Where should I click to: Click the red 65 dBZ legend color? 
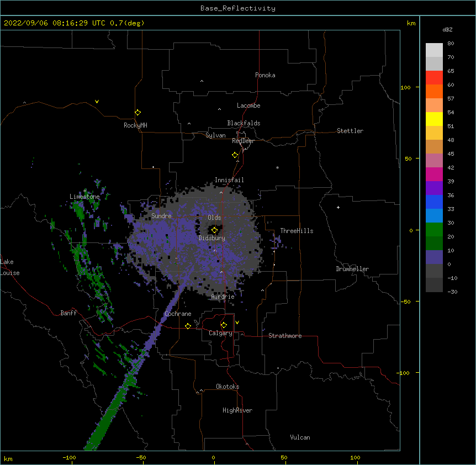tap(434, 78)
